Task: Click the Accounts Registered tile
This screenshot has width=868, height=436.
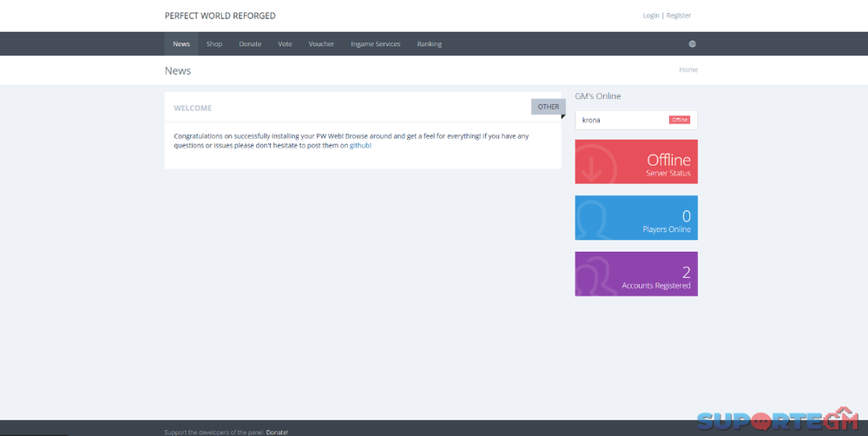Action: click(635, 274)
